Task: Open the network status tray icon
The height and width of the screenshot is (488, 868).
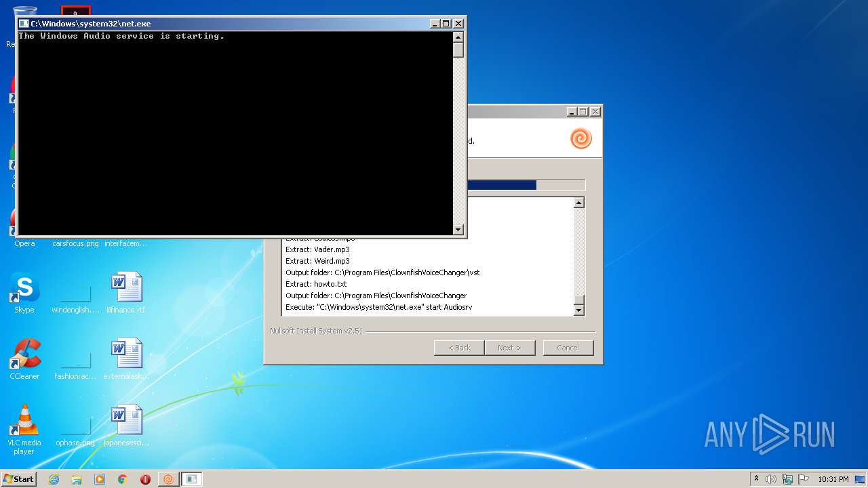Action: [787, 479]
